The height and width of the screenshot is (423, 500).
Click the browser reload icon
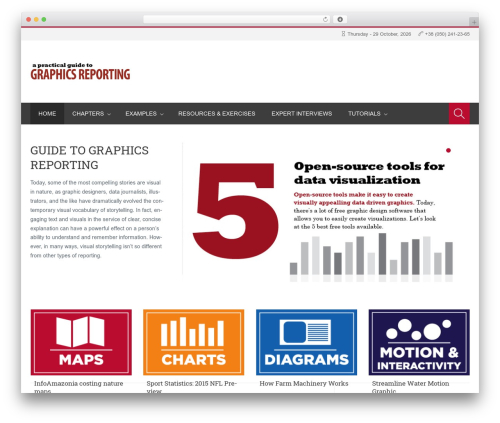point(325,19)
